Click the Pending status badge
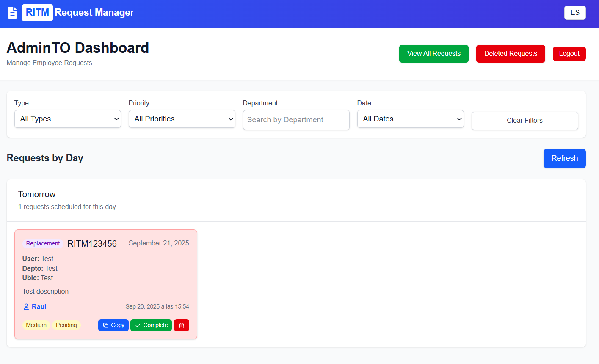The image size is (599, 364). (x=66, y=325)
